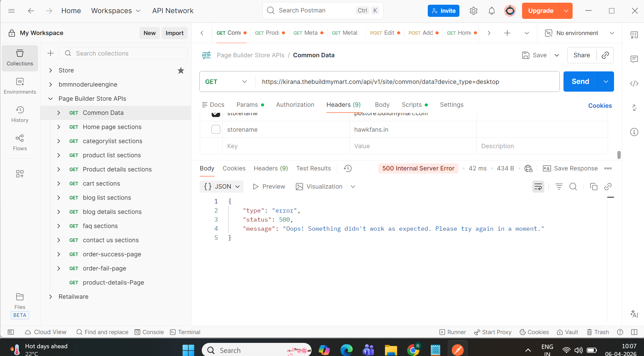Open the request comments panel
The height and width of the screenshot is (356, 644).
(634, 59)
